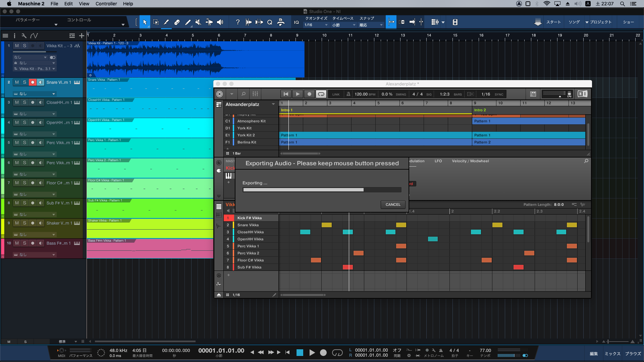Mute the Snare Vikka track
644x362 pixels.
[x=17, y=82]
